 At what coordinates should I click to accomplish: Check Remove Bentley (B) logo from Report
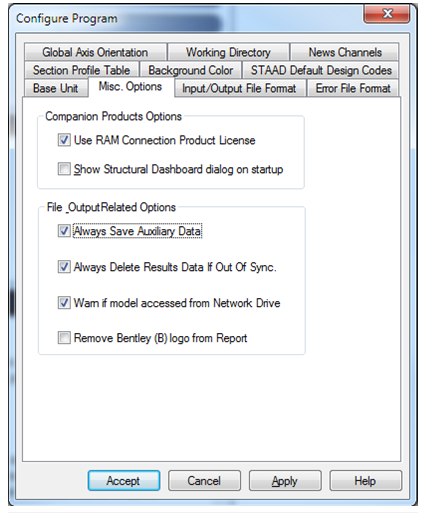point(64,338)
